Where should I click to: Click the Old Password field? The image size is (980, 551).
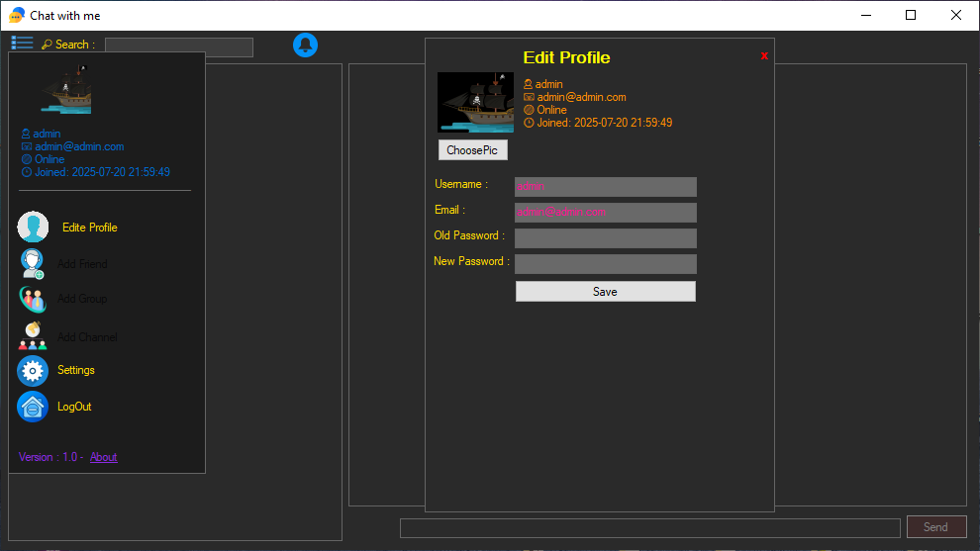coord(605,238)
